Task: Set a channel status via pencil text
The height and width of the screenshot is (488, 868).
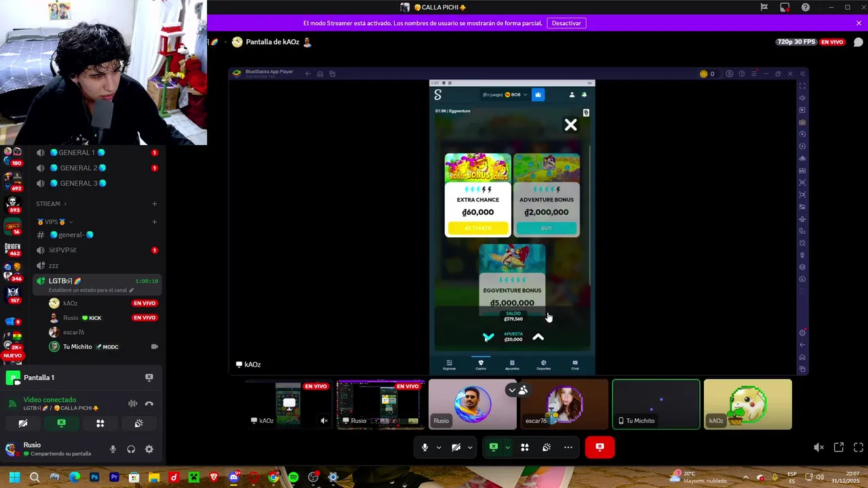Action: [92, 290]
